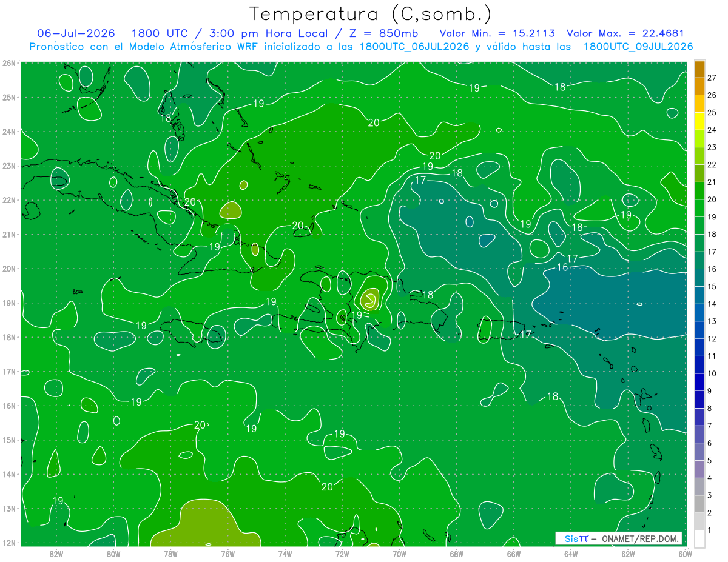Click the 16N latitude axis label
Viewport: 728px width, 562px height.
click(8, 406)
